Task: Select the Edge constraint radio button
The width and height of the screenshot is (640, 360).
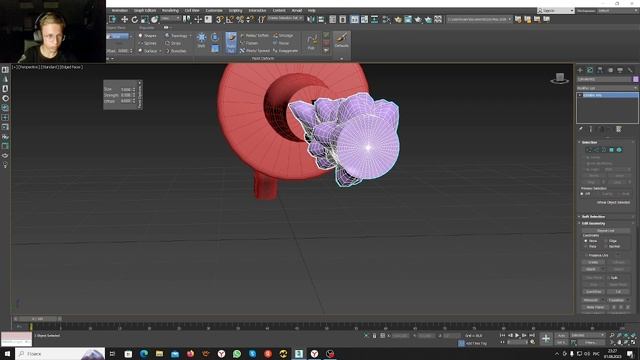Action: (606, 241)
